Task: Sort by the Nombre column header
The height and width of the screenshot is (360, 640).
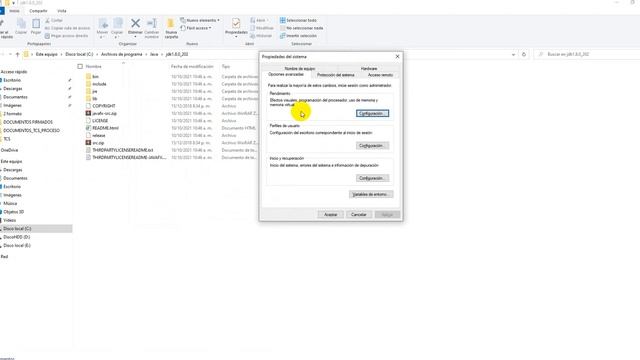Action: pos(93,66)
